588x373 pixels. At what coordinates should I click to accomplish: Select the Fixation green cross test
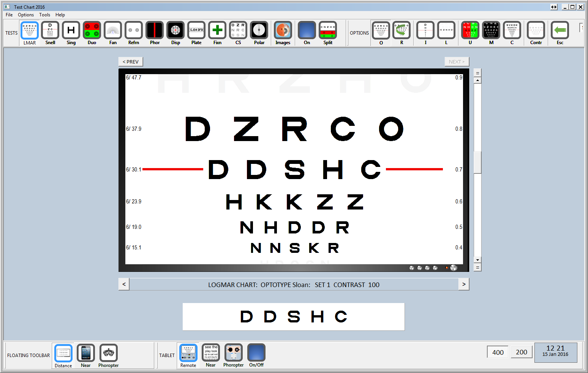point(217,30)
